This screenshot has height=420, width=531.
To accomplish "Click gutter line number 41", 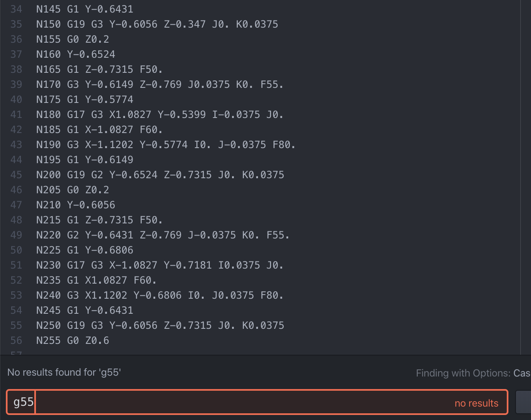I will [16, 115].
